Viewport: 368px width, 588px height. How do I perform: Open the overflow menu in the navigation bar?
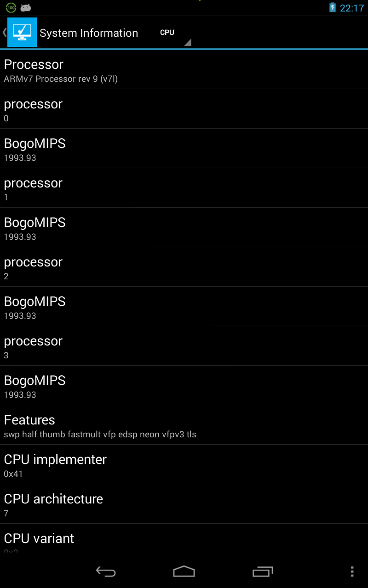(x=352, y=571)
